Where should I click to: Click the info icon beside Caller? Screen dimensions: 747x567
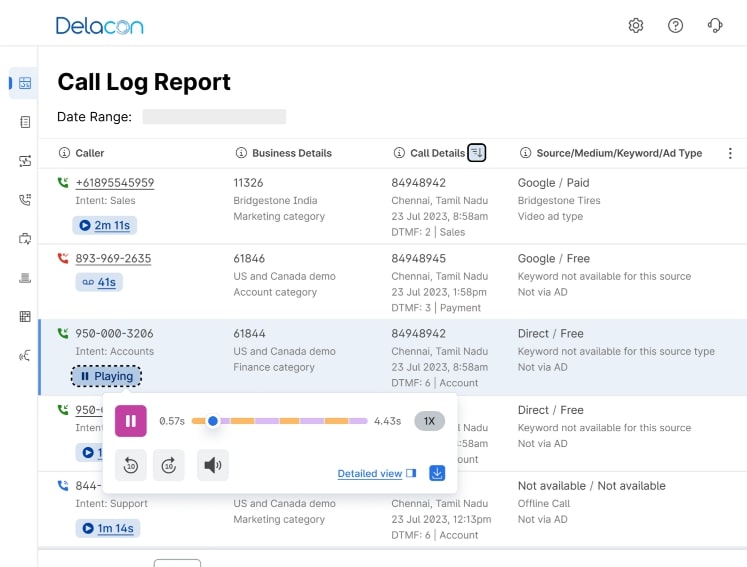64,153
